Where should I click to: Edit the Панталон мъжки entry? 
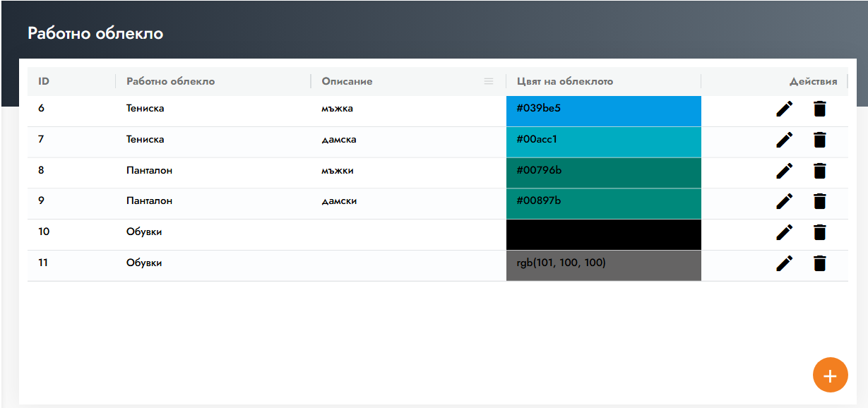coord(784,171)
